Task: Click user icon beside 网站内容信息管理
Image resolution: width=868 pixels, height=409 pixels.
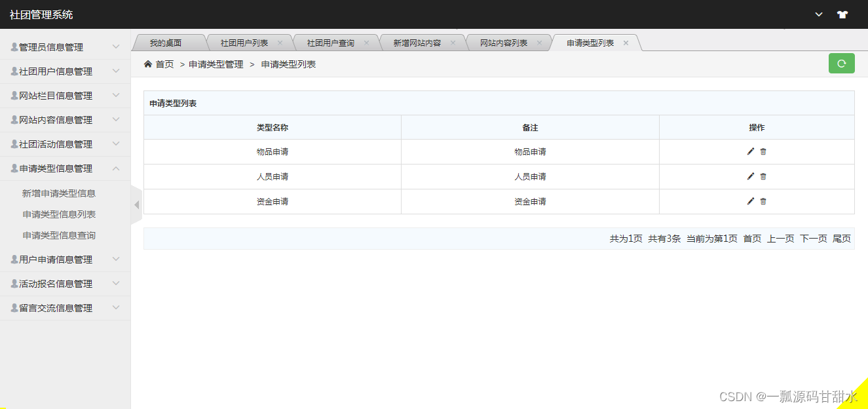Action: (14, 120)
